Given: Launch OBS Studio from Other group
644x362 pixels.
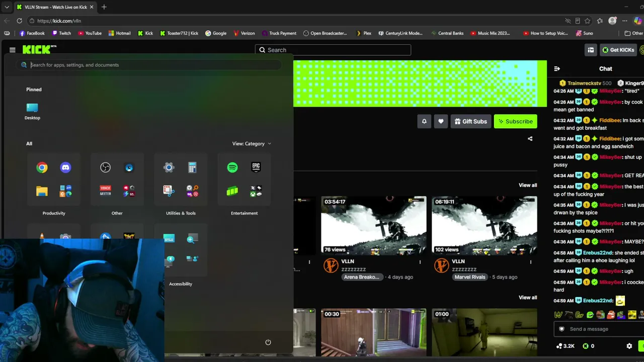Looking at the screenshot, I should [105, 167].
